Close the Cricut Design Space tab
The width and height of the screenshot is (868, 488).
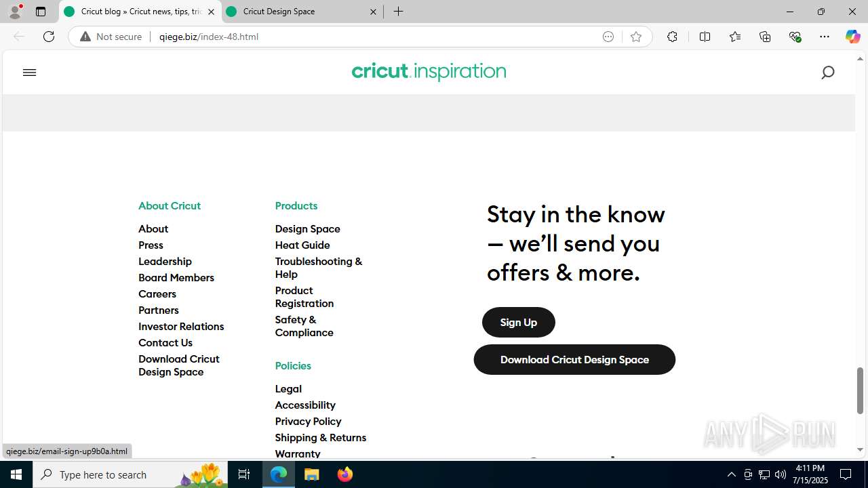373,12
